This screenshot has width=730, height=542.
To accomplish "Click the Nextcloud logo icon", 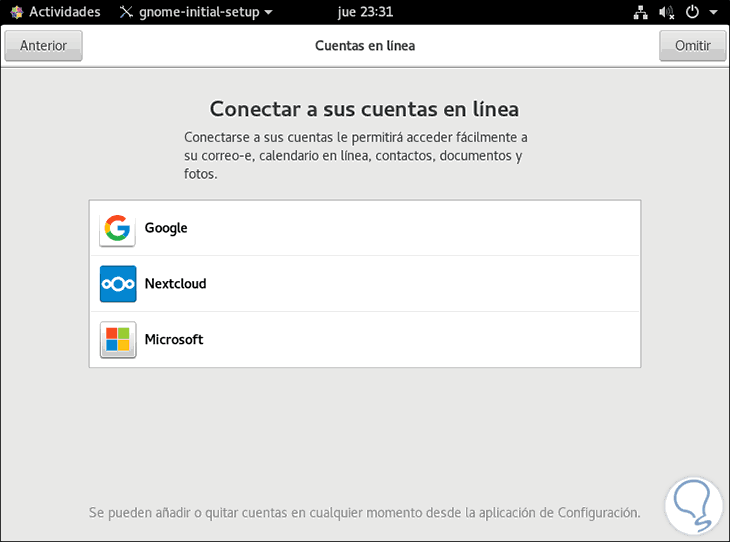I will [118, 284].
